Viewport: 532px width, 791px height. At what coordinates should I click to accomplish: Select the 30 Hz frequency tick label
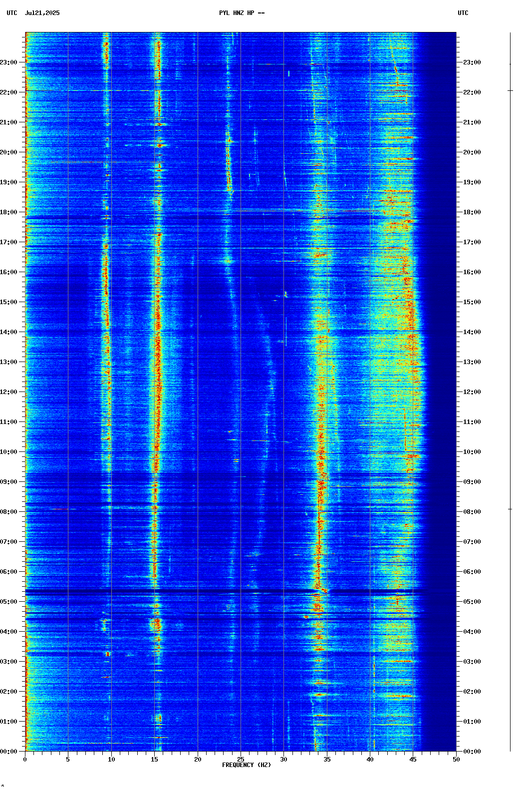(283, 760)
